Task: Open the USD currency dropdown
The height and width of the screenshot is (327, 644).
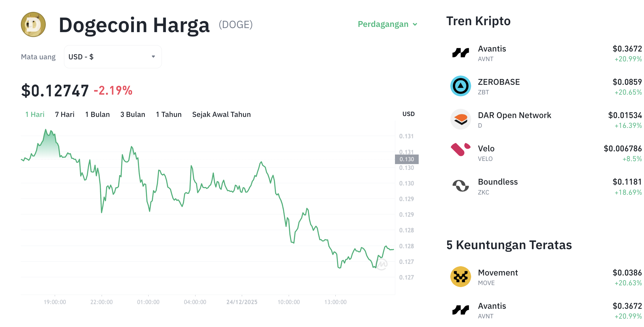Action: click(x=113, y=57)
